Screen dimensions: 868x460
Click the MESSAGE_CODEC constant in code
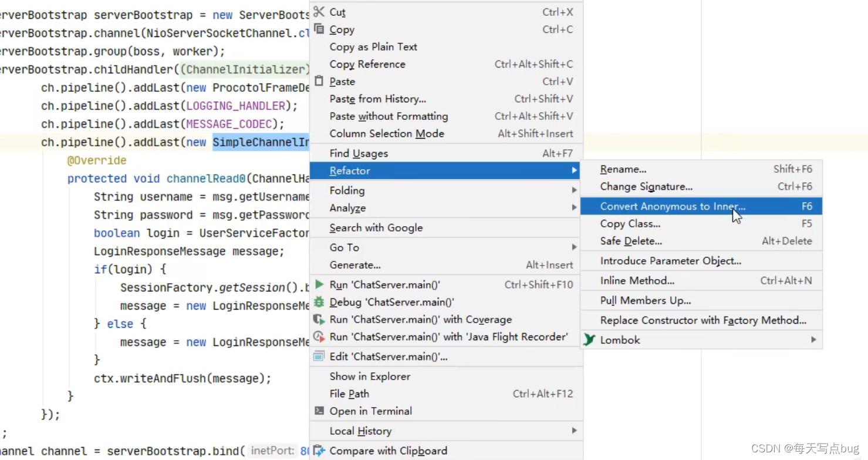229,124
